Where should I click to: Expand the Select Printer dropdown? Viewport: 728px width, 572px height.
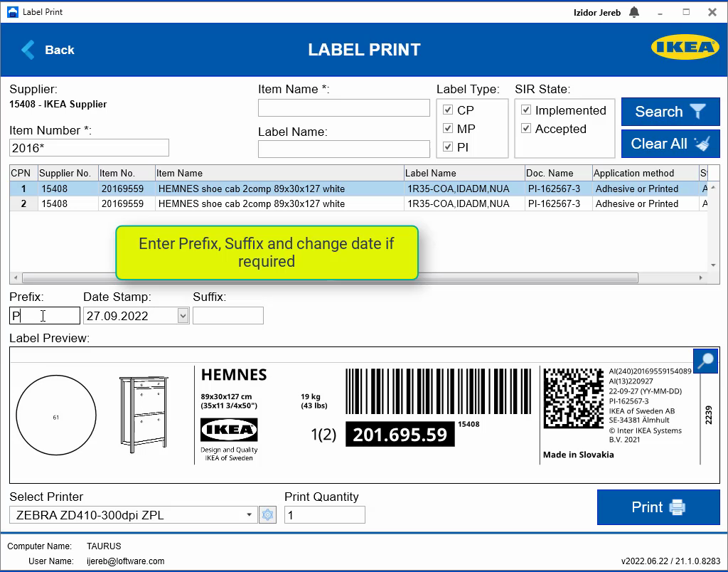tap(249, 515)
